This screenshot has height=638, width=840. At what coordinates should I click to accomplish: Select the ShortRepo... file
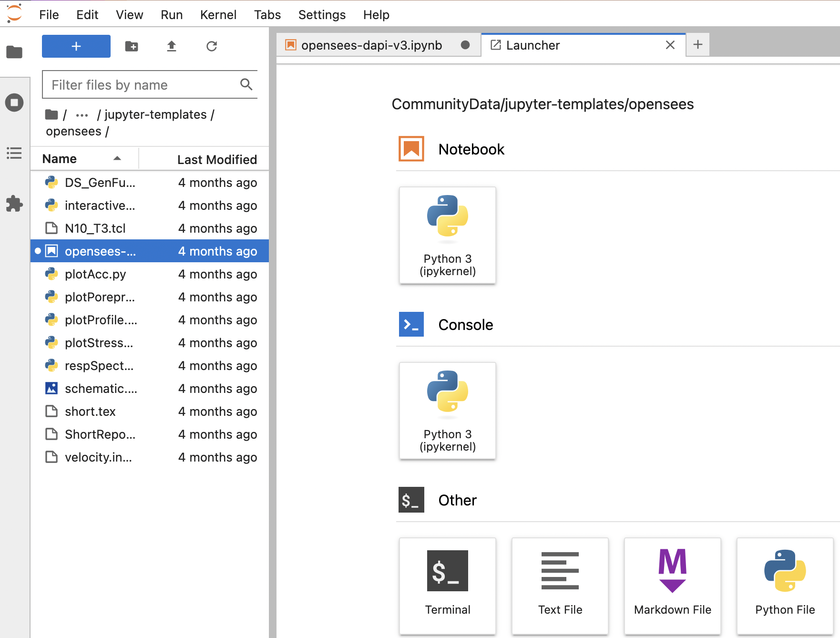click(150, 434)
